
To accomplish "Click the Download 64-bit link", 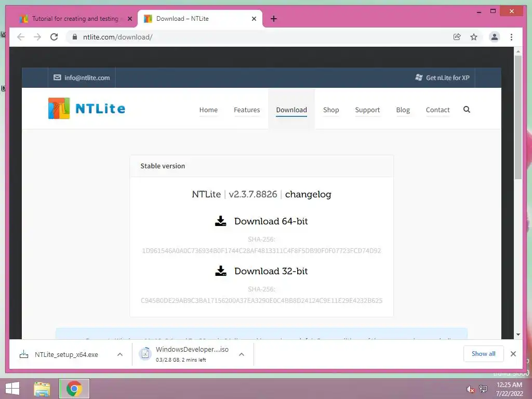I will pyautogui.click(x=271, y=221).
